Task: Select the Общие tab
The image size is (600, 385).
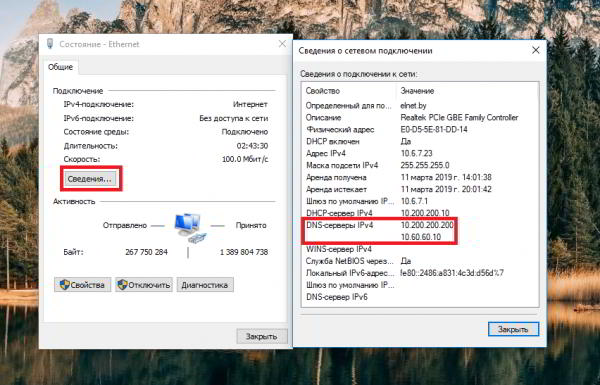Action: point(60,67)
